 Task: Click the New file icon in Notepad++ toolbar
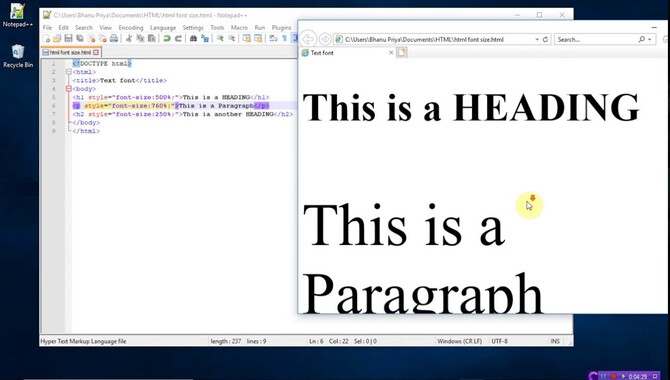[x=46, y=39]
